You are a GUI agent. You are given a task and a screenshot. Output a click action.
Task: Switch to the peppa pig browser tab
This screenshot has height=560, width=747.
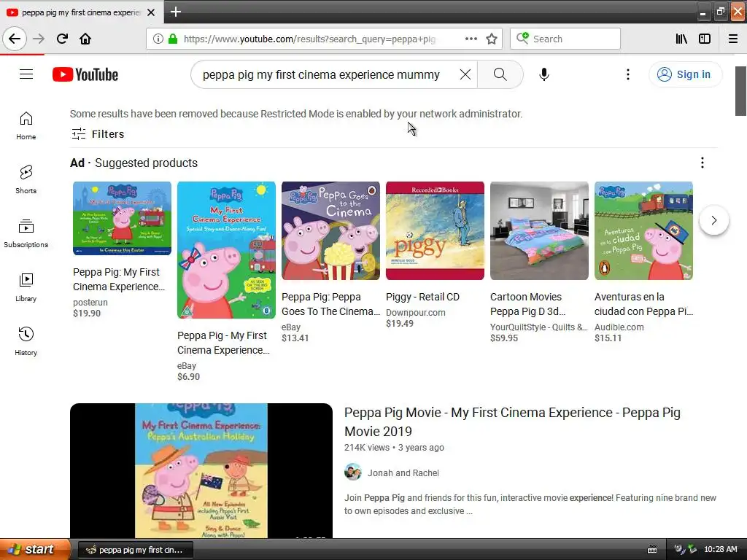tap(82, 12)
